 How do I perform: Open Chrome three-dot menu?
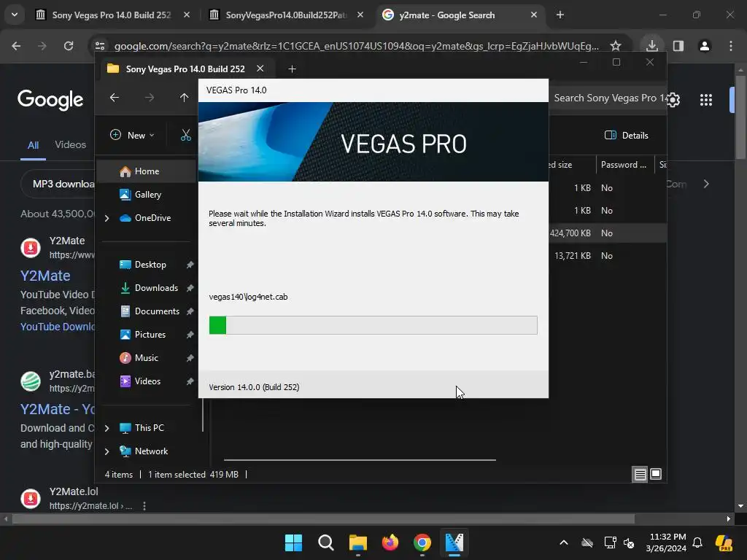point(731,46)
